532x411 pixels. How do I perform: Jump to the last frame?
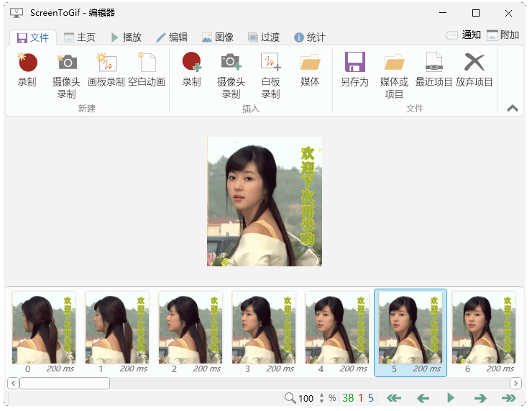click(508, 398)
